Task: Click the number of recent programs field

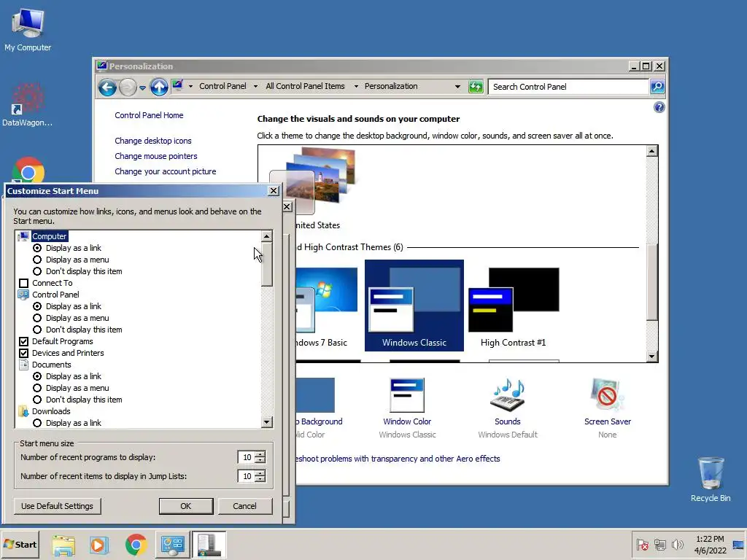Action: click(x=247, y=457)
